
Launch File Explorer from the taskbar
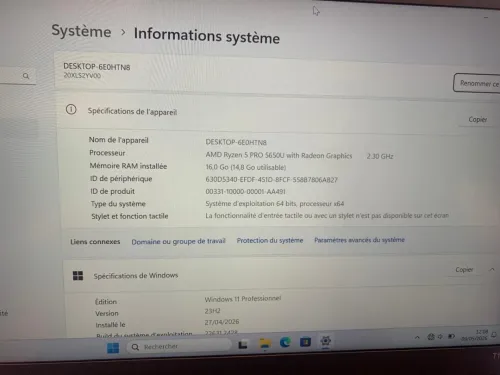click(x=265, y=343)
